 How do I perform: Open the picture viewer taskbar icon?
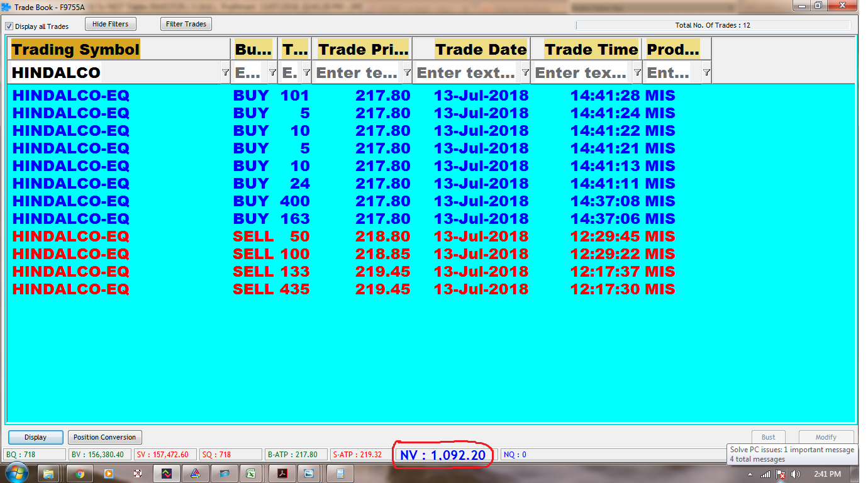pyautogui.click(x=309, y=474)
